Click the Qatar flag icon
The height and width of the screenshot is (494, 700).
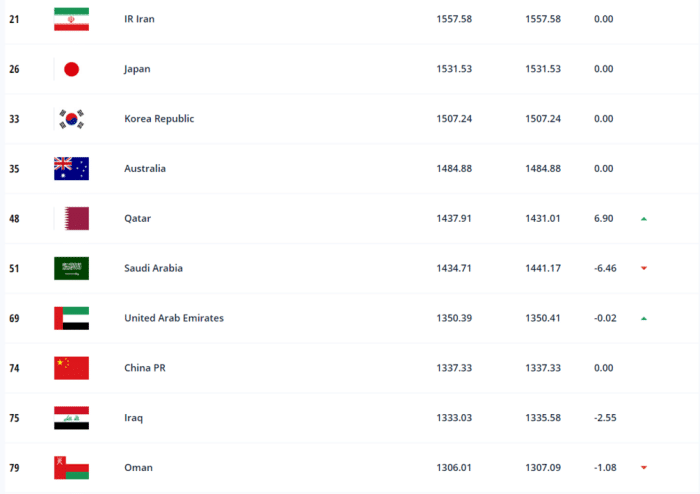click(x=71, y=218)
